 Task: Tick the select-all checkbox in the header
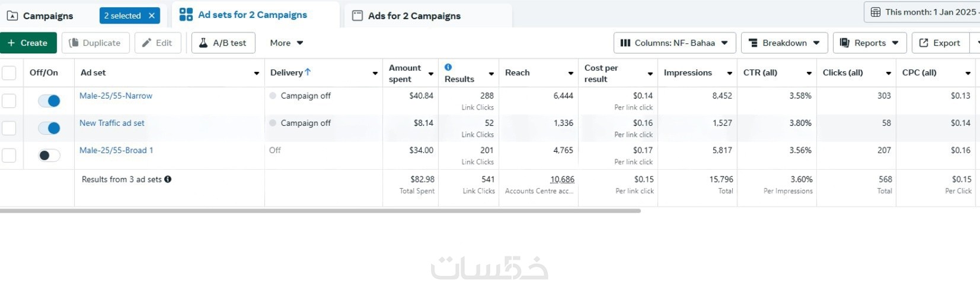coord(9,73)
